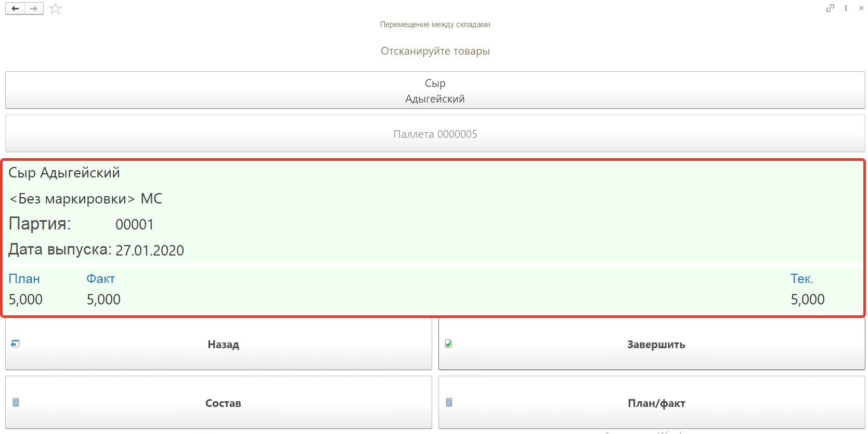Image resolution: width=868 pixels, height=434 pixels.
Task: Open the Состав list button
Action: point(223,403)
